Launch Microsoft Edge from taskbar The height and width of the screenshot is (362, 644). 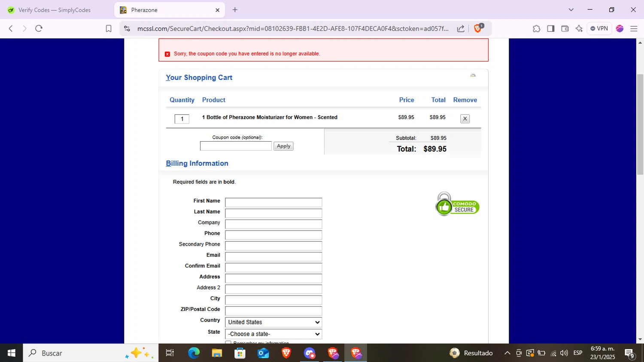(194, 353)
